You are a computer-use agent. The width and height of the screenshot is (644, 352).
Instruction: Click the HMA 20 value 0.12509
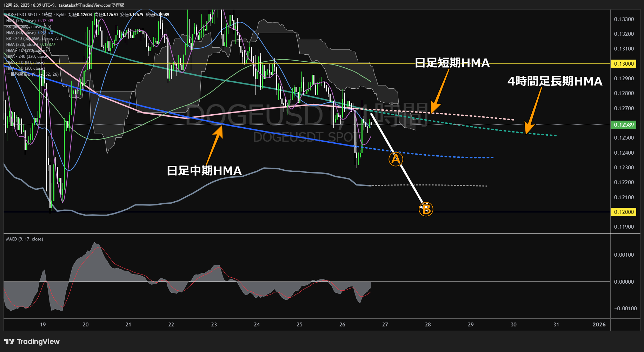[x=46, y=21]
